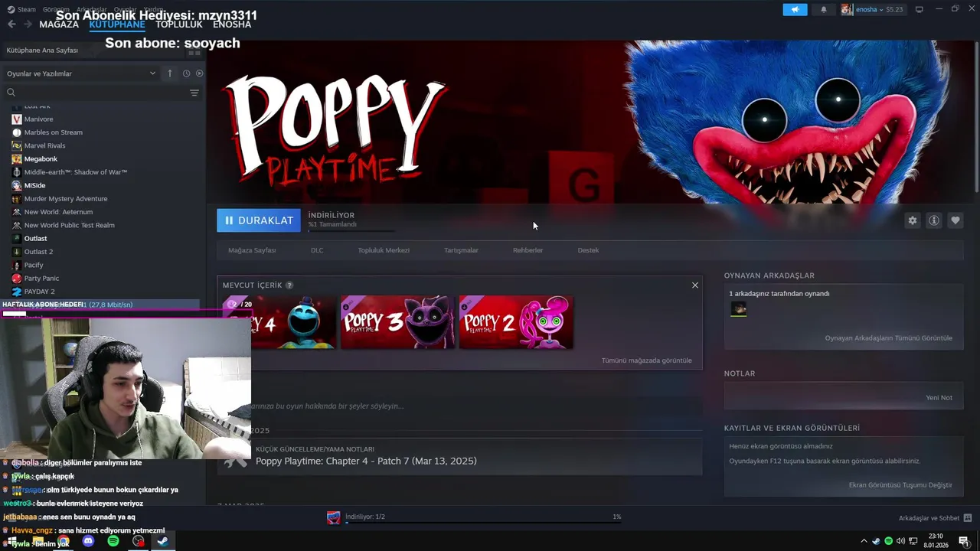
Task: Pause the download with DURAKLAT button
Action: pyautogui.click(x=259, y=220)
